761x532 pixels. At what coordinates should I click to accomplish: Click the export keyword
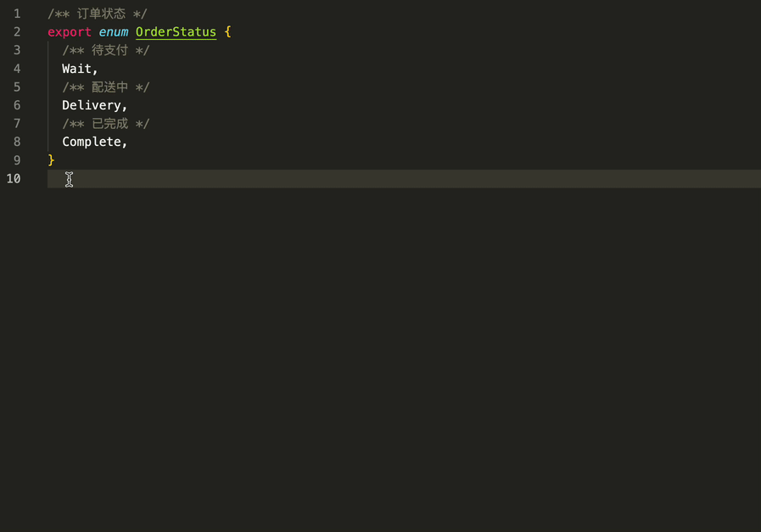click(x=70, y=32)
